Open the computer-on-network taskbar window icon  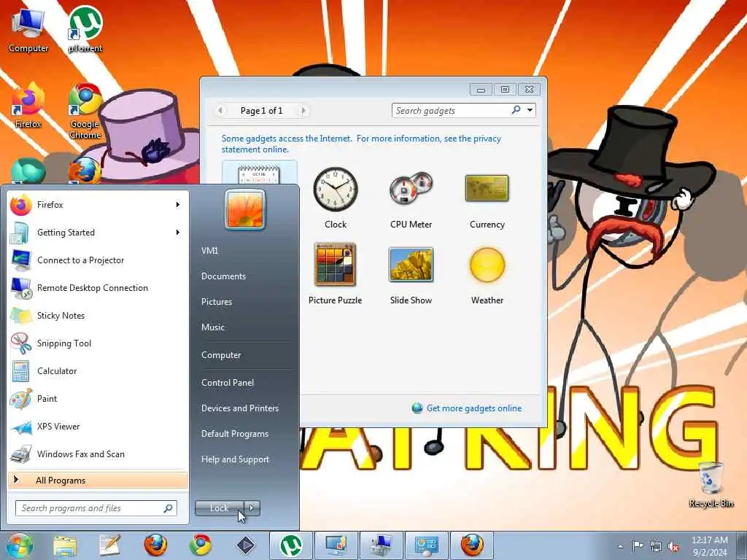381,545
